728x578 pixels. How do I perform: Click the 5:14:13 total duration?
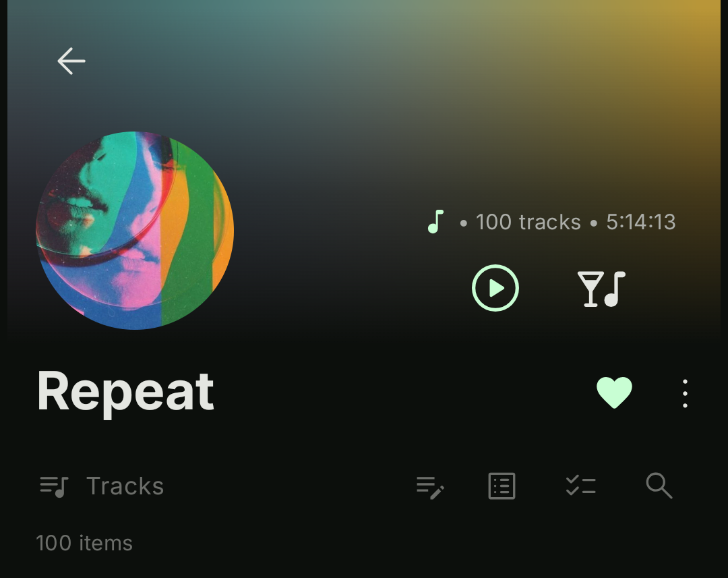(x=641, y=222)
